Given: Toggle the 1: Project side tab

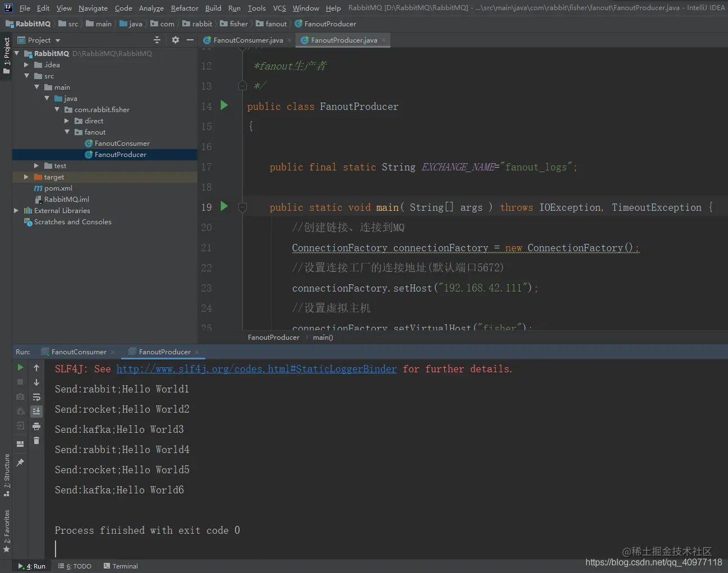Looking at the screenshot, I should click(6, 55).
